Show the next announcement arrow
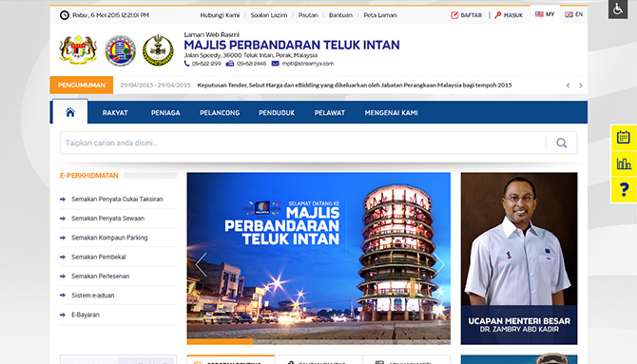The width and height of the screenshot is (637, 364). pyautogui.click(x=581, y=86)
